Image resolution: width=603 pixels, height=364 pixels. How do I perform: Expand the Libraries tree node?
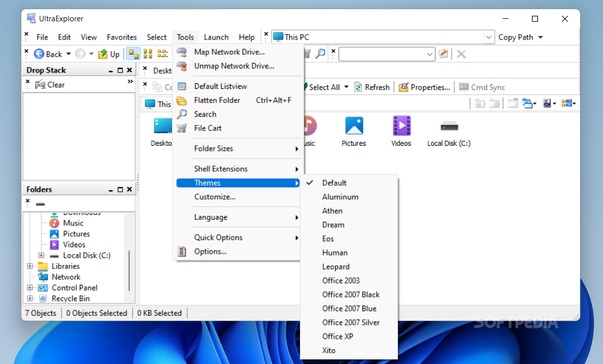(29, 266)
